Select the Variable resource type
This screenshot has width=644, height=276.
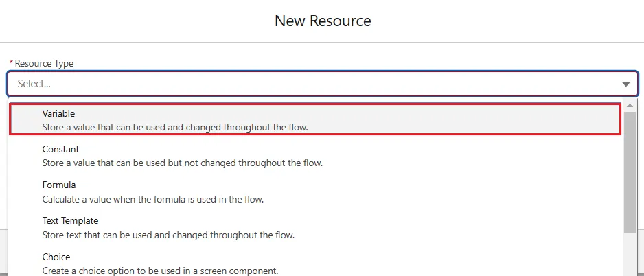tap(59, 113)
